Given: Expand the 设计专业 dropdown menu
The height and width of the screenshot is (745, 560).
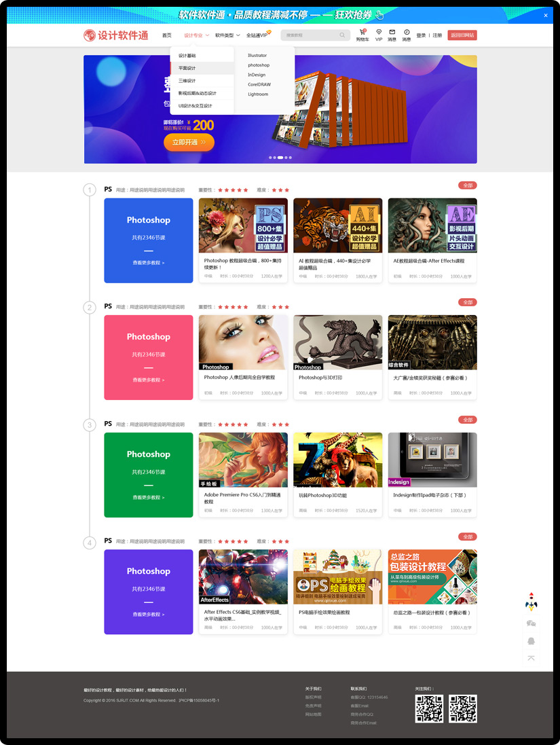Looking at the screenshot, I should [x=196, y=35].
